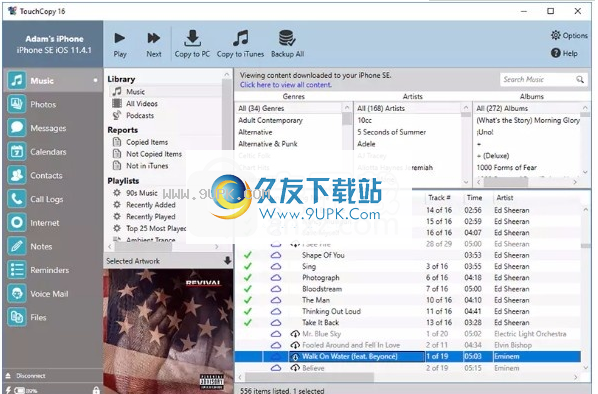Open the Help icon
This screenshot has width=598, height=394.
[555, 53]
